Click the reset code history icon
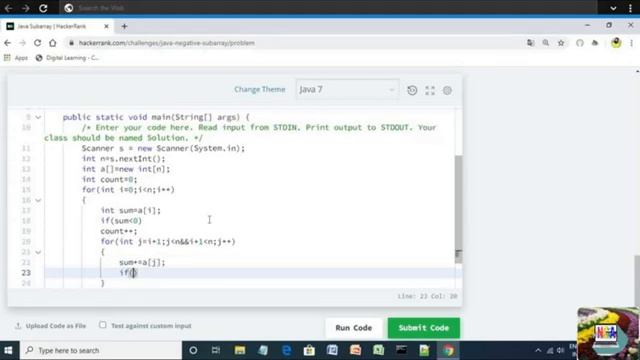 click(x=412, y=90)
